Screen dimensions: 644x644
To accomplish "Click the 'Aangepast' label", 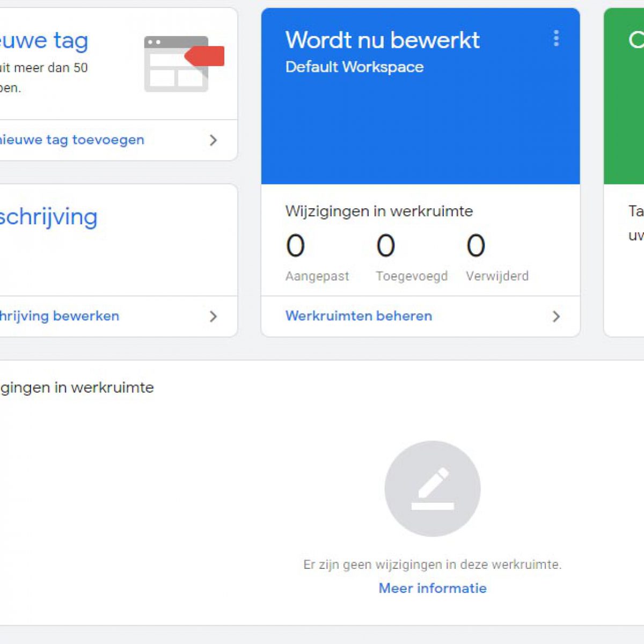I will pos(317,276).
